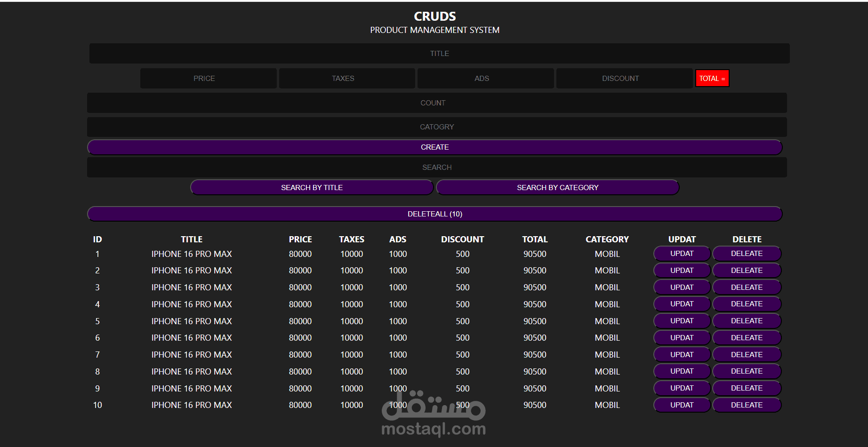Viewport: 868px width, 447px height.
Task: Click MOBIL category in row ID 7
Action: [x=607, y=355]
